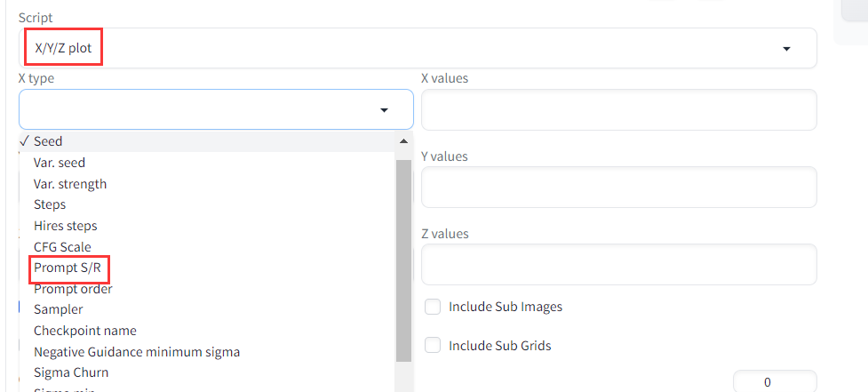Select Steps from dropdown list

click(50, 204)
